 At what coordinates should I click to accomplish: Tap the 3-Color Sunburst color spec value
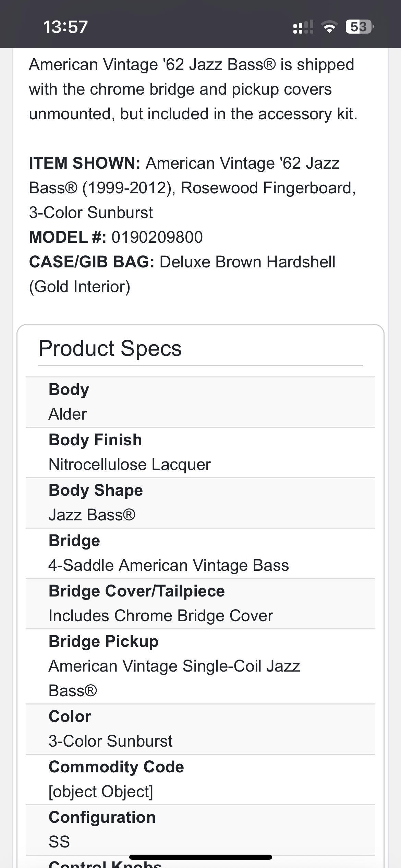coord(110,741)
